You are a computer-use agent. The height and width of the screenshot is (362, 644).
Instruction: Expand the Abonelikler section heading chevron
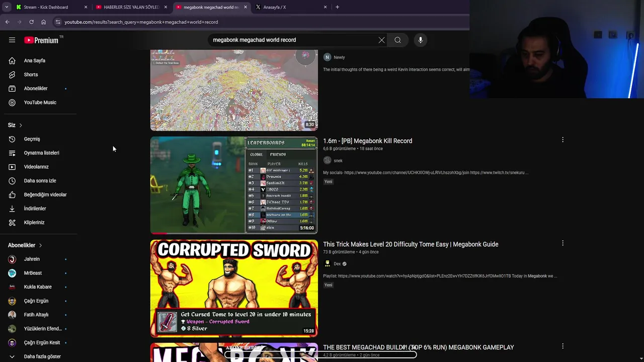[40, 245]
